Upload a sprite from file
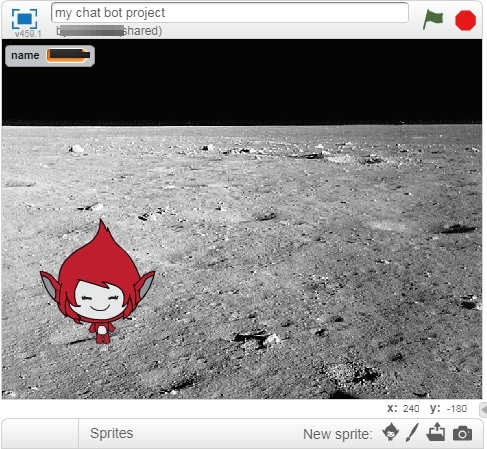Image resolution: width=487 pixels, height=449 pixels. point(436,432)
